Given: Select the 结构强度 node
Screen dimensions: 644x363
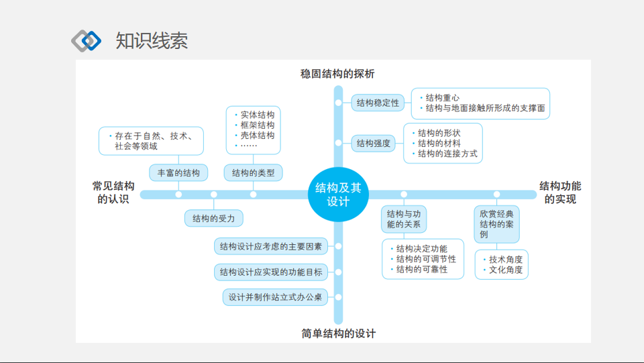Looking at the screenshot, I should pos(374,143).
